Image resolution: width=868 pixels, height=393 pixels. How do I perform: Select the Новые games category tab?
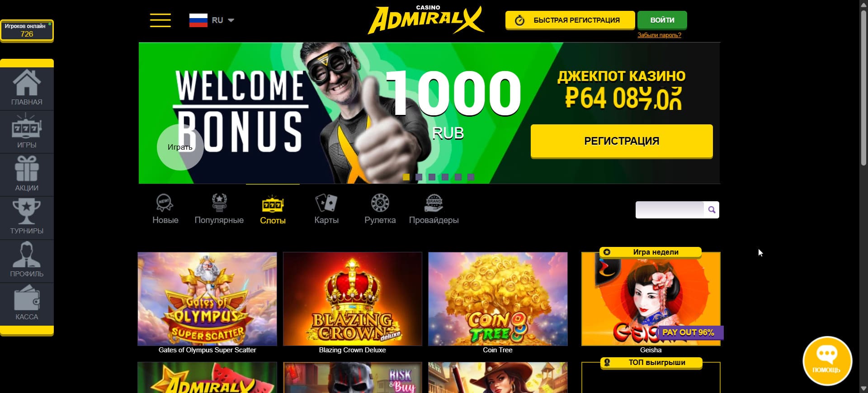coord(165,209)
